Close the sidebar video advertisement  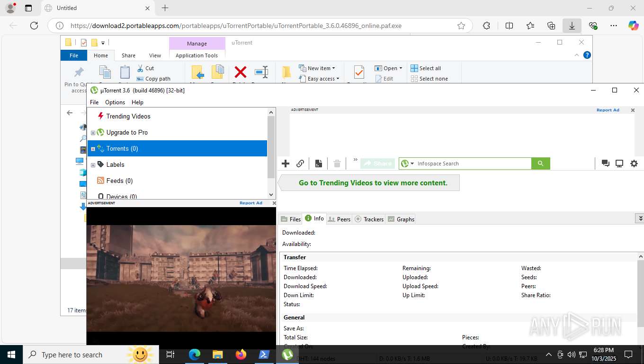[274, 203]
